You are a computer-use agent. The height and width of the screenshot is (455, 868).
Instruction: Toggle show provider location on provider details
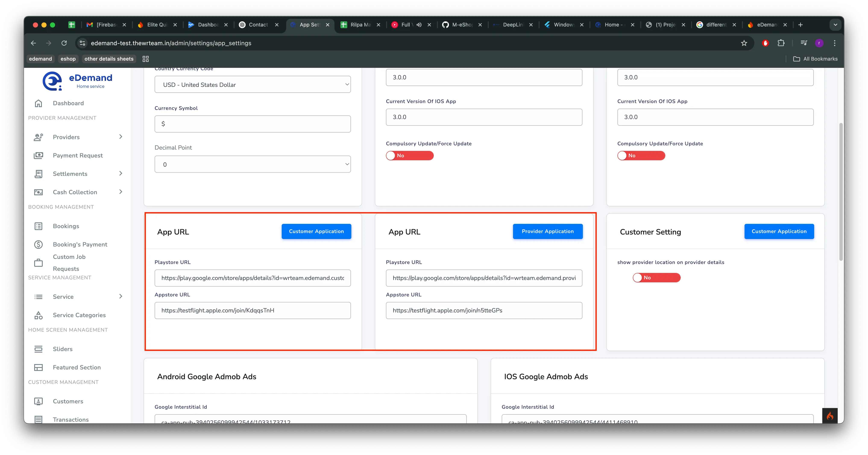click(656, 277)
